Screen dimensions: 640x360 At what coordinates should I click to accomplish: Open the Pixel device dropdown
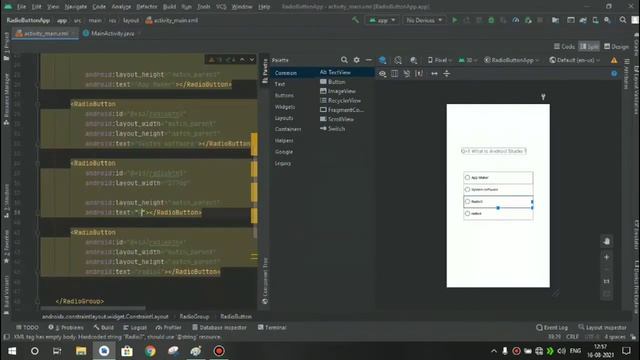440,60
